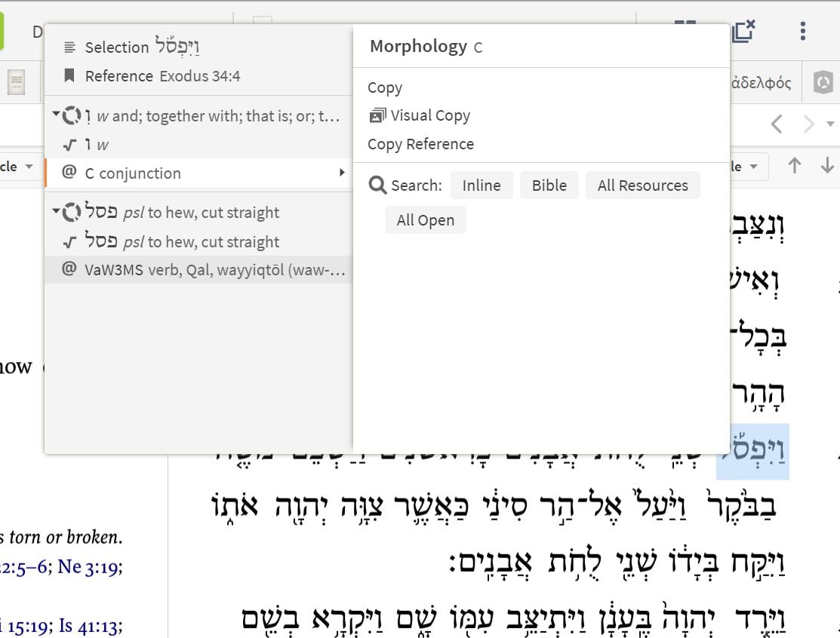This screenshot has height=638, width=840.
Task: Click the All Resources search button
Action: 642,185
